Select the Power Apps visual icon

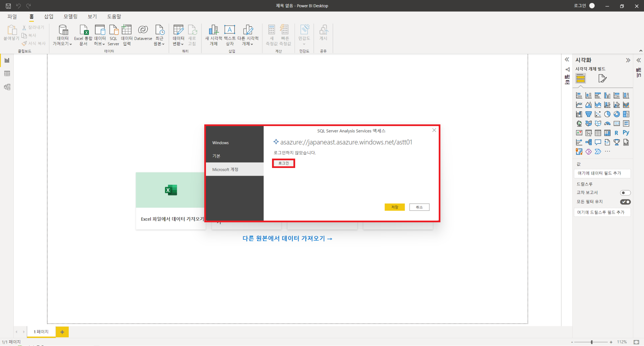[x=588, y=152]
